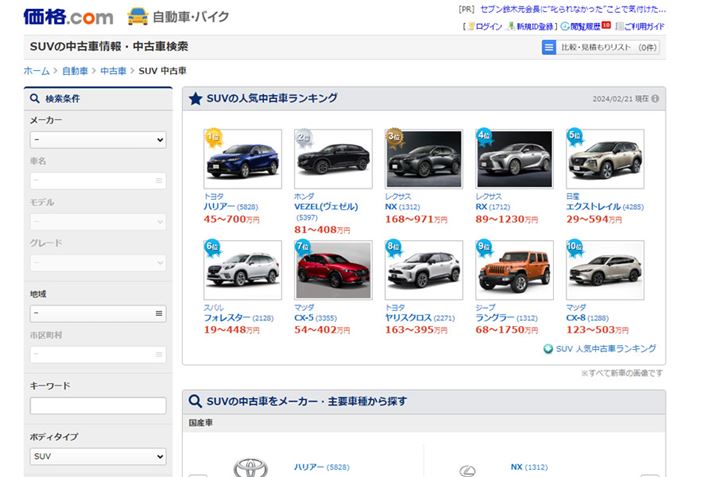
Task: Open the 閲覧履歴 link
Action: click(x=585, y=26)
